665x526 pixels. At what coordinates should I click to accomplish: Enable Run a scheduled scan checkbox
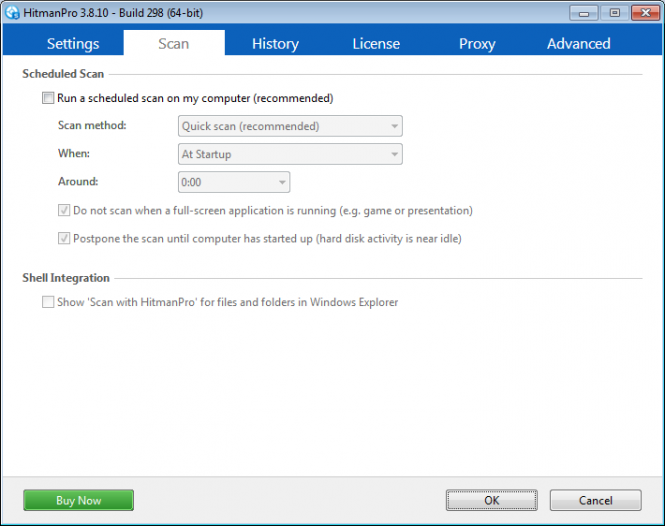click(48, 98)
